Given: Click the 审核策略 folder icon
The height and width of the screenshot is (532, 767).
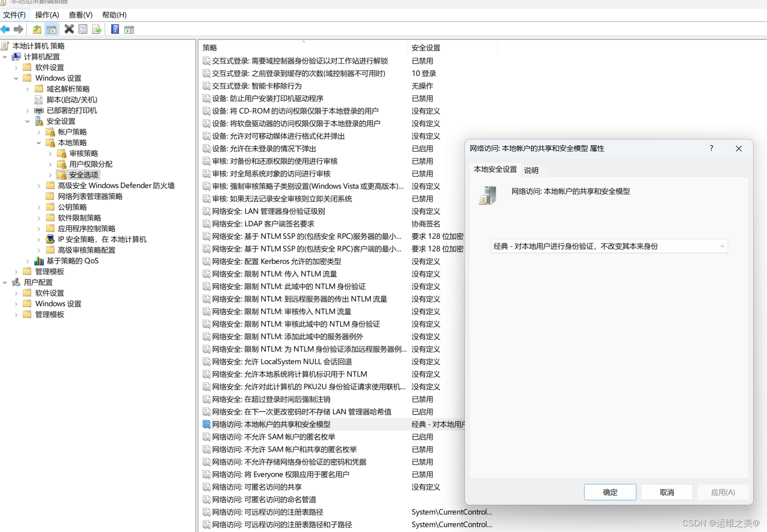Looking at the screenshot, I should point(62,153).
